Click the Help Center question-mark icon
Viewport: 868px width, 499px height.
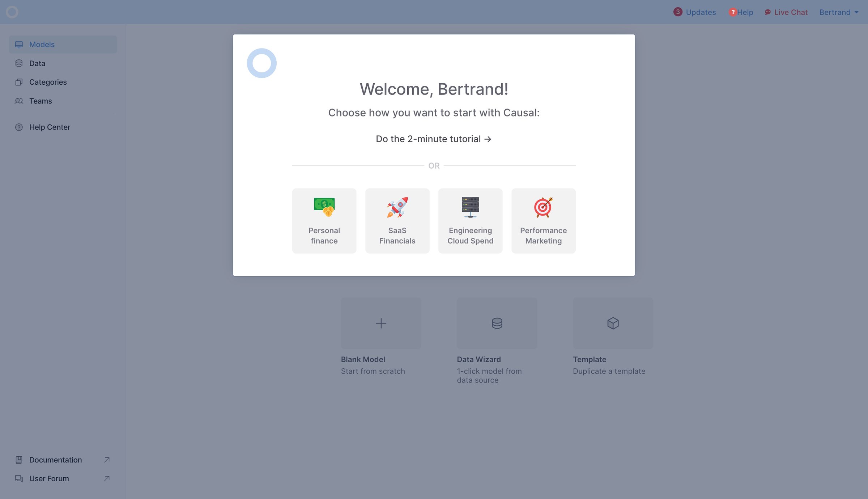click(x=19, y=127)
